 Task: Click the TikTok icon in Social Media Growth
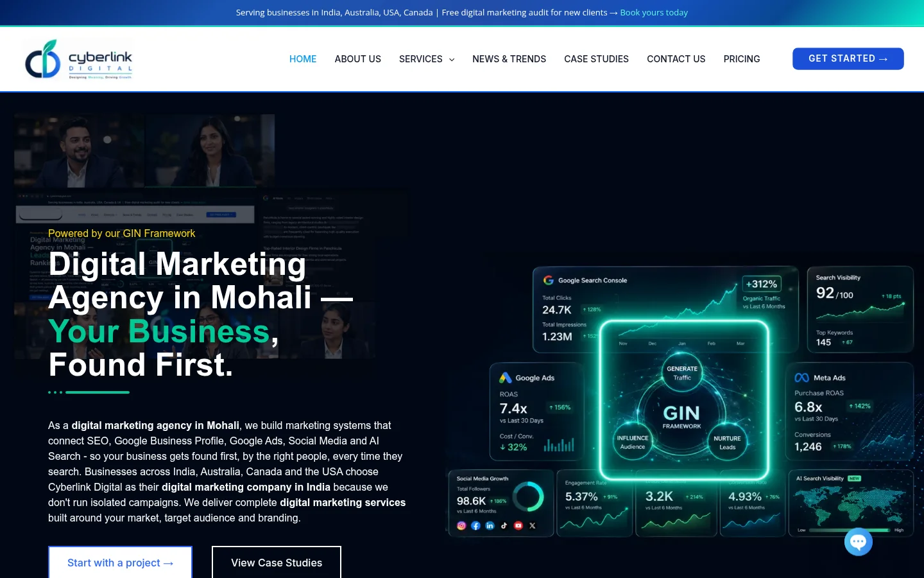(x=504, y=525)
